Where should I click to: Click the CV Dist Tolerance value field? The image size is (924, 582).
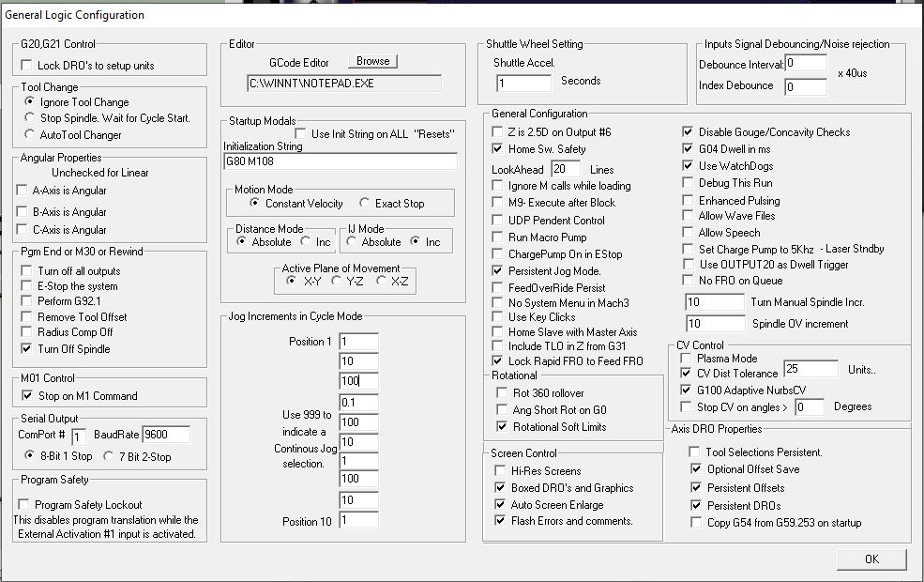tap(810, 369)
